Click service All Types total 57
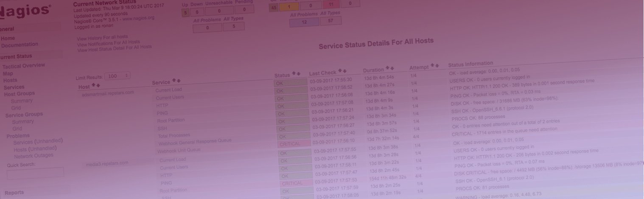Screen dimensions: 644x199 tap(330, 20)
